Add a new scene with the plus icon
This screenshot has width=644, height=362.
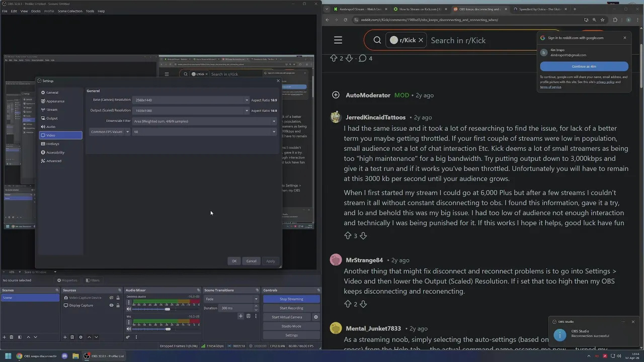[4, 337]
